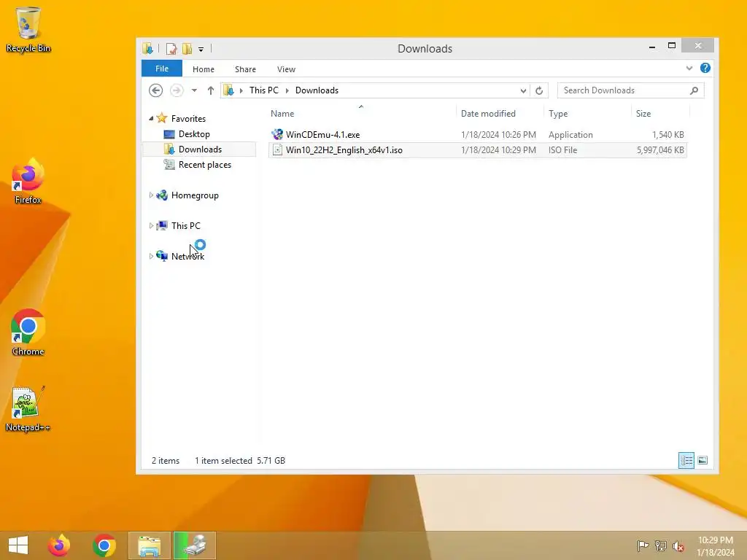Viewport: 747px width, 560px height.
Task: Open the WinCDEmu taskbar item
Action: coord(195,545)
